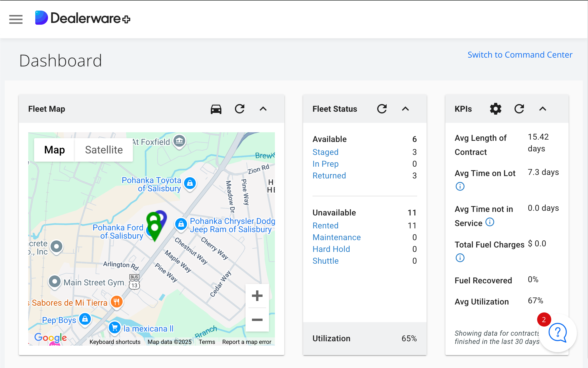Open Total Fuel Charges info icon
Viewport: 588px width, 368px height.
click(x=460, y=258)
